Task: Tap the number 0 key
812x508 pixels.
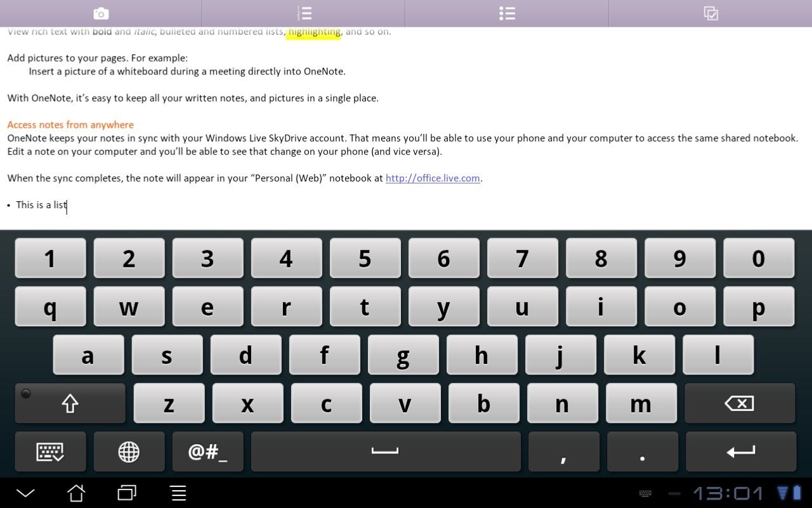Action: click(759, 258)
